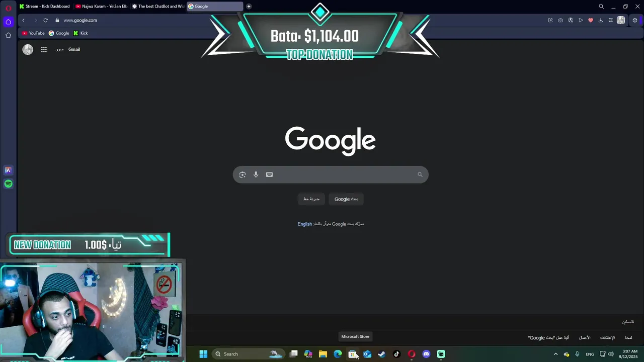Open the volume speaker tray icon
The height and width of the screenshot is (362, 644).
pos(611,354)
